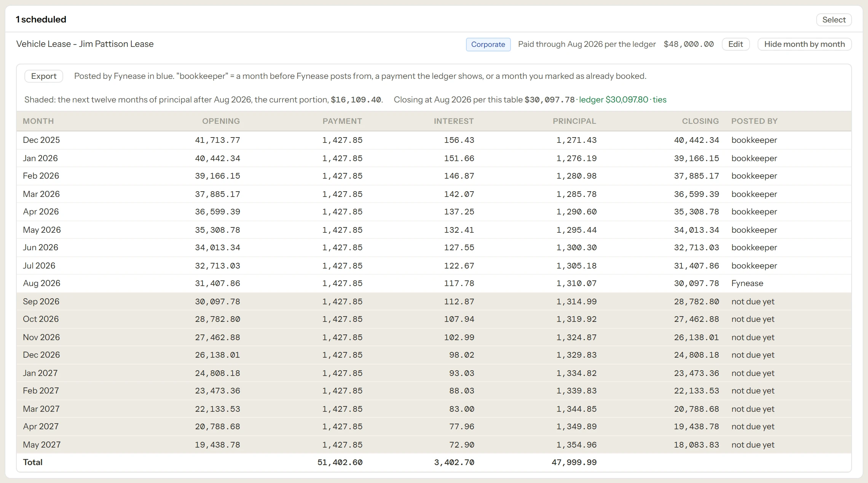The height and width of the screenshot is (483, 868).
Task: Click the Edit button for the lease
Action: pyautogui.click(x=736, y=44)
